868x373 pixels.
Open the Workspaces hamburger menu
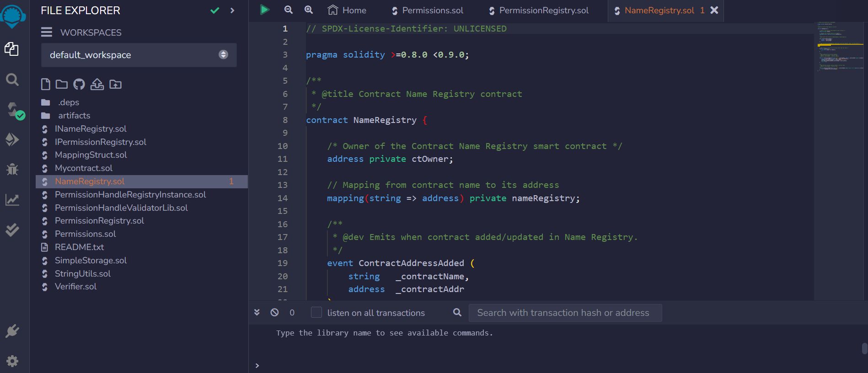pos(47,32)
